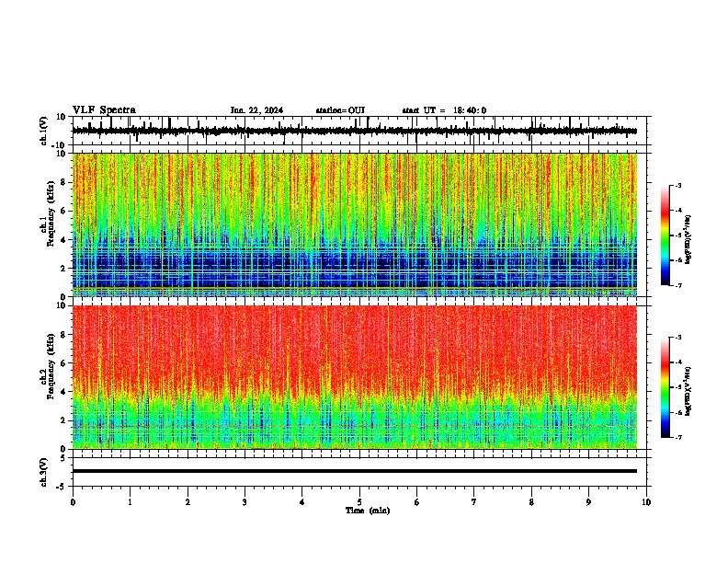Click the "-7" label on the lower color bar
The width and height of the screenshot is (728, 563).
(x=678, y=437)
